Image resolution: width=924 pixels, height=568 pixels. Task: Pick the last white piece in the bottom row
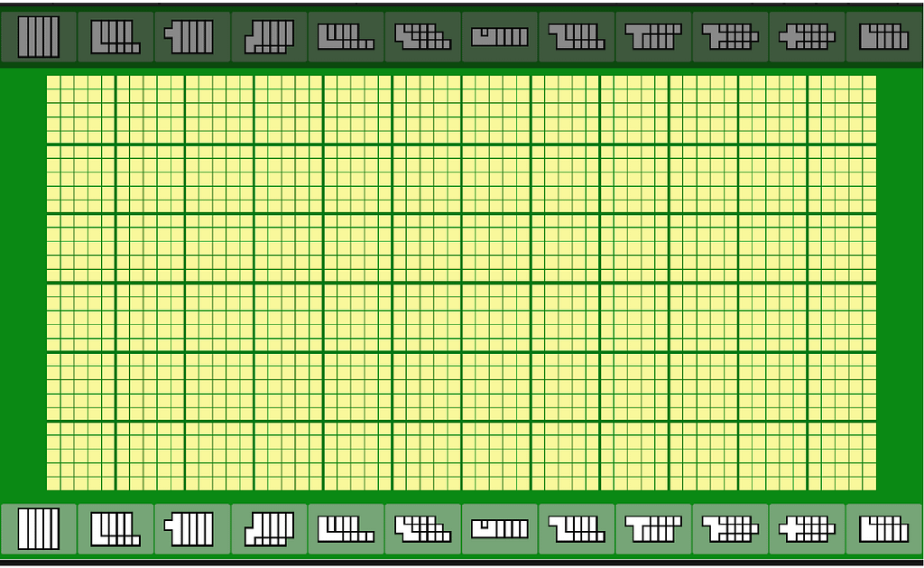point(883,528)
